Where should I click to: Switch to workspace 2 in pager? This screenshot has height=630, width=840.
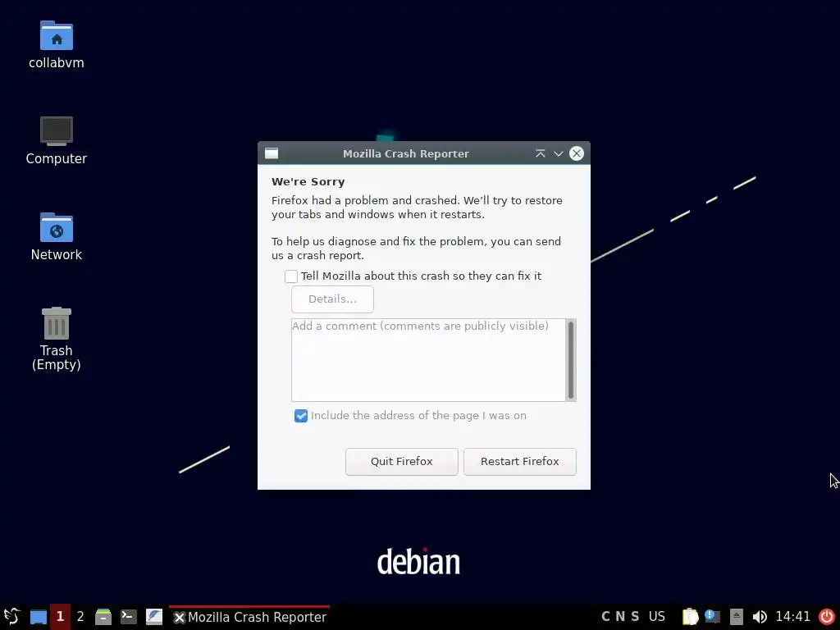80,617
